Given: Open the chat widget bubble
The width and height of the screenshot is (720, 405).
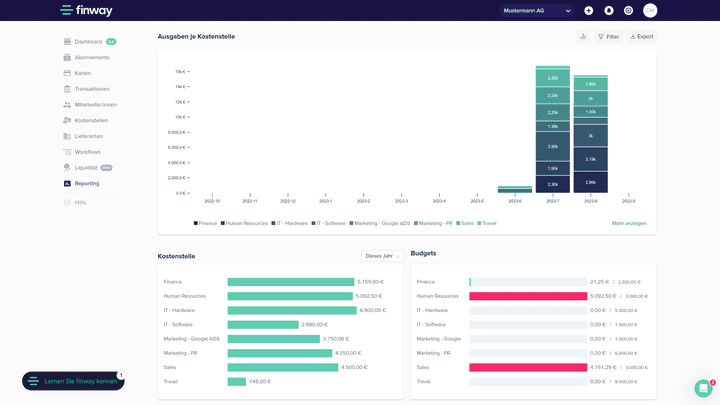Looking at the screenshot, I should (703, 388).
